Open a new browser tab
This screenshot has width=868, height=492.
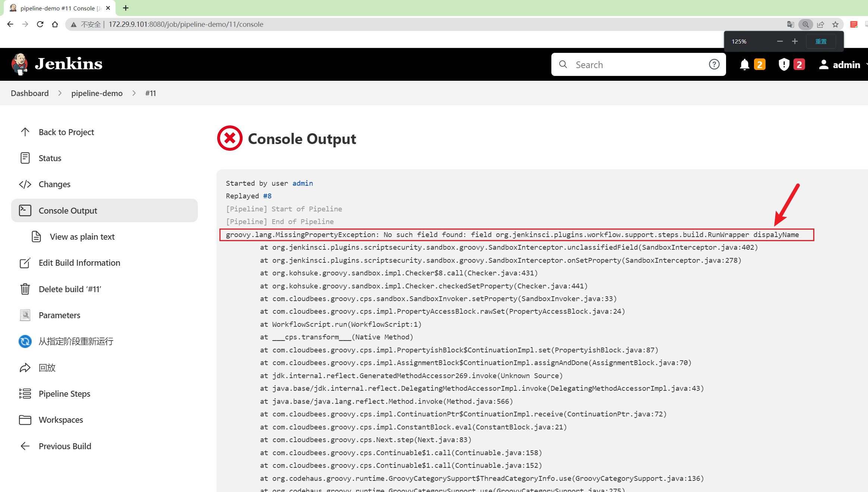click(x=126, y=8)
